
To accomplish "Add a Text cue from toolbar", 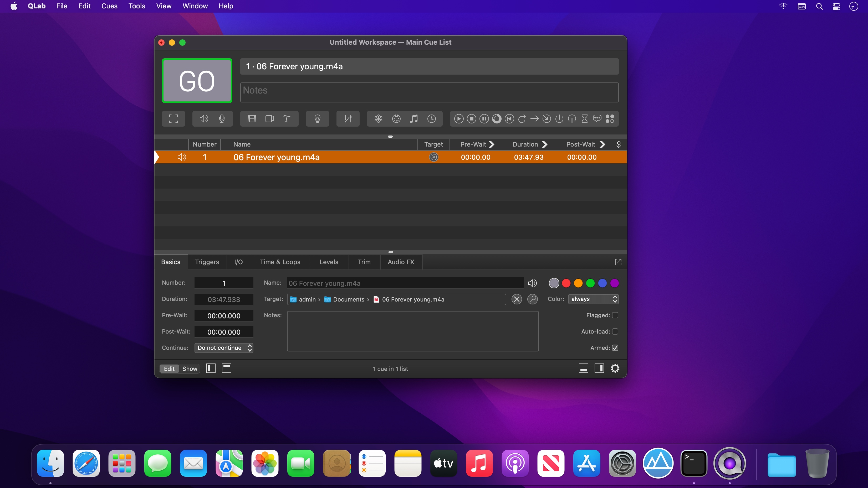I will coord(287,118).
